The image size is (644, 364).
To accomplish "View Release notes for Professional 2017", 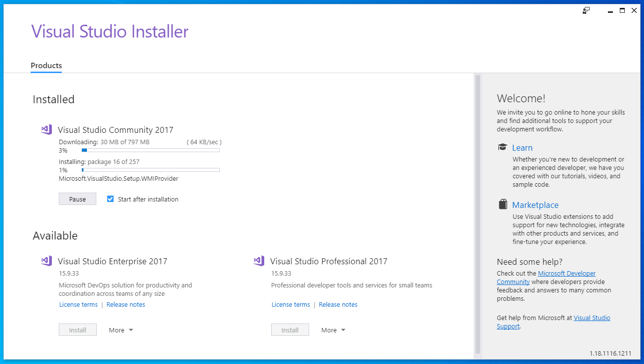I will point(338,304).
